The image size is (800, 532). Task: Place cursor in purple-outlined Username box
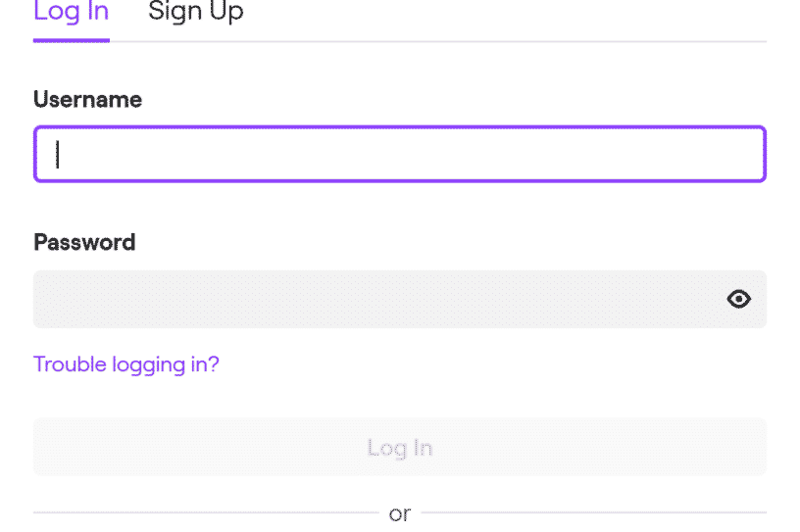[400, 154]
